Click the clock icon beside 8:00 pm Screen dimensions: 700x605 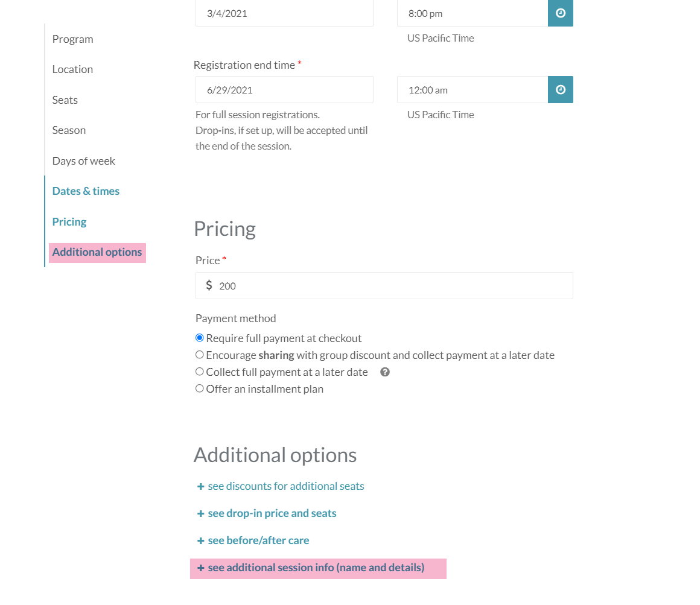(x=560, y=13)
